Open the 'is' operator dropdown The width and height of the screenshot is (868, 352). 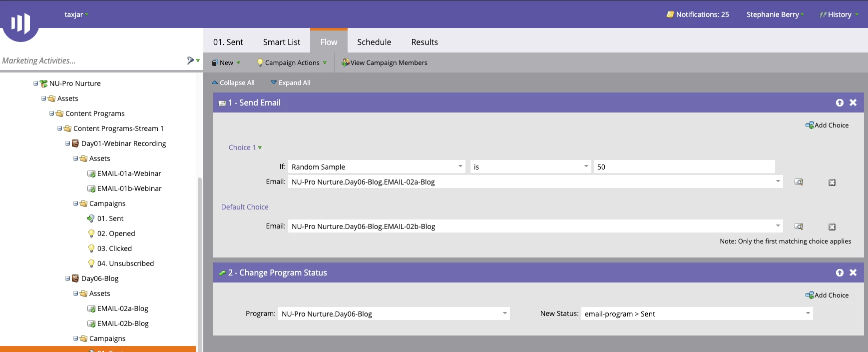586,166
